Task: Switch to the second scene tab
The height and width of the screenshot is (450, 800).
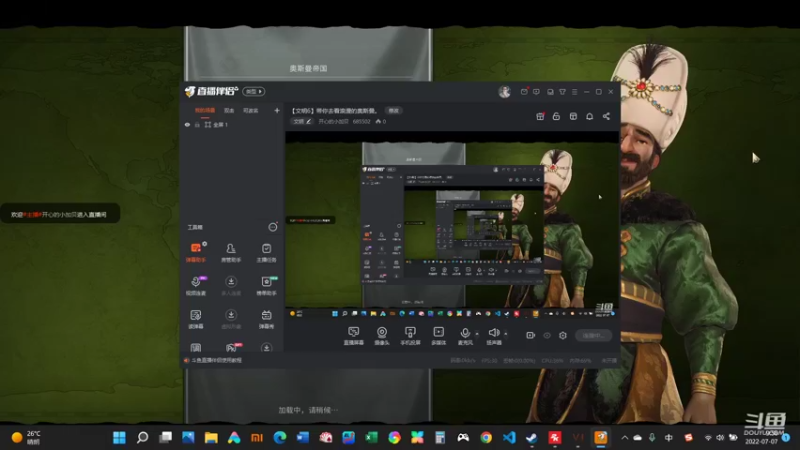Action: coord(229,110)
